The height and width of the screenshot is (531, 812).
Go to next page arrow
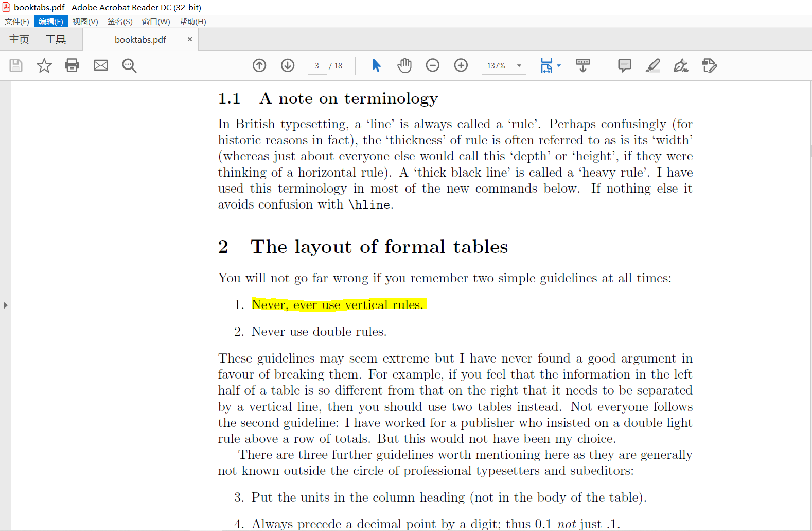(x=288, y=65)
